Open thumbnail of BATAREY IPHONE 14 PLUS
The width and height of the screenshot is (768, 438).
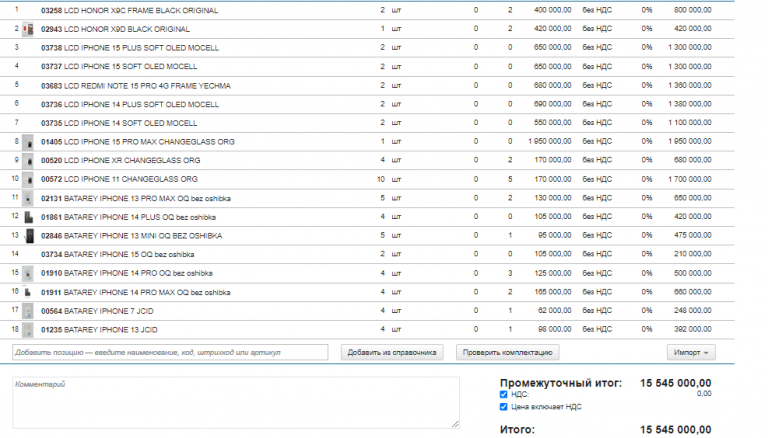coord(28,217)
